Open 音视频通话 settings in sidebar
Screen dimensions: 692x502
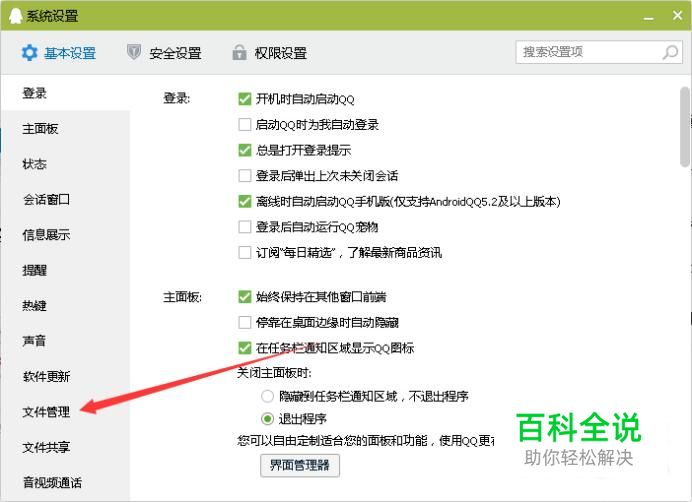(x=66, y=482)
